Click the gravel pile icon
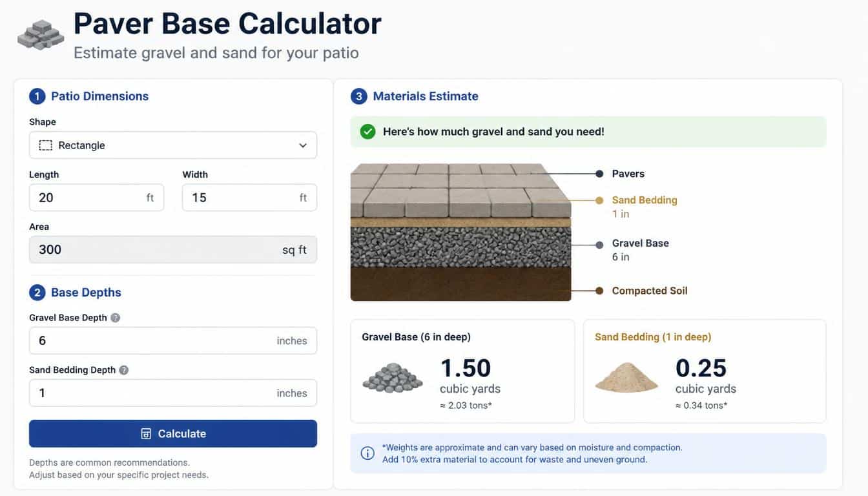Viewport: 868px width, 496px height. pyautogui.click(x=392, y=377)
